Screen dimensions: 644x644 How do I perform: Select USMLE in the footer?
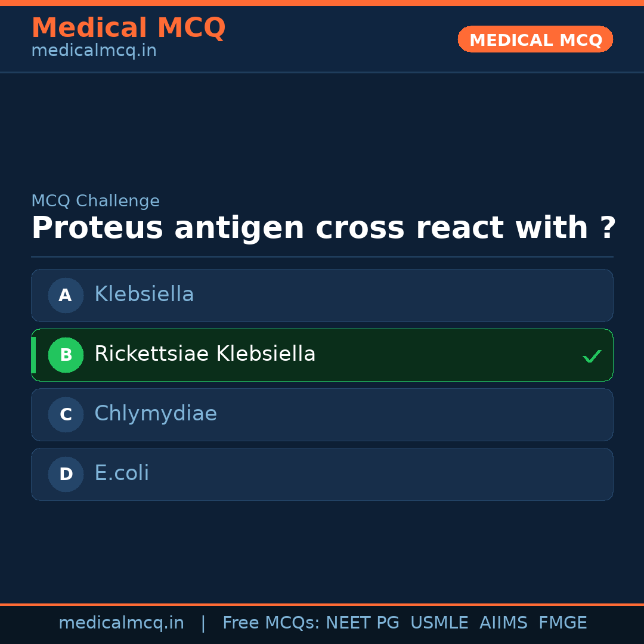click(439, 623)
